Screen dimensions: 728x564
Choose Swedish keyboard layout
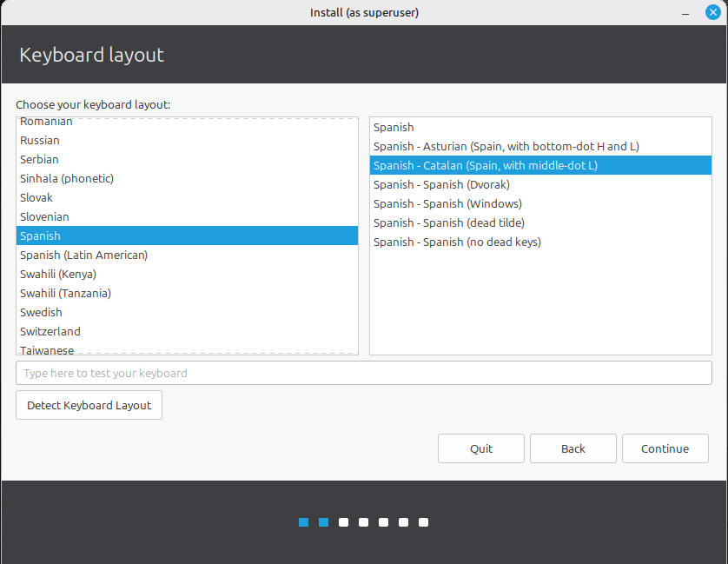(41, 312)
